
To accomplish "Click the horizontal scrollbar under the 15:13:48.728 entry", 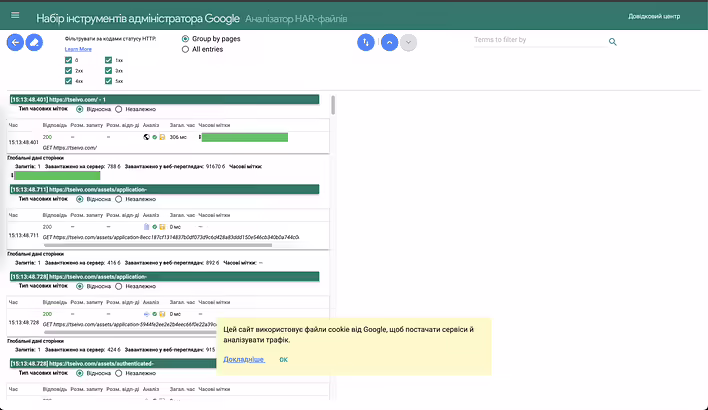I will [130, 332].
